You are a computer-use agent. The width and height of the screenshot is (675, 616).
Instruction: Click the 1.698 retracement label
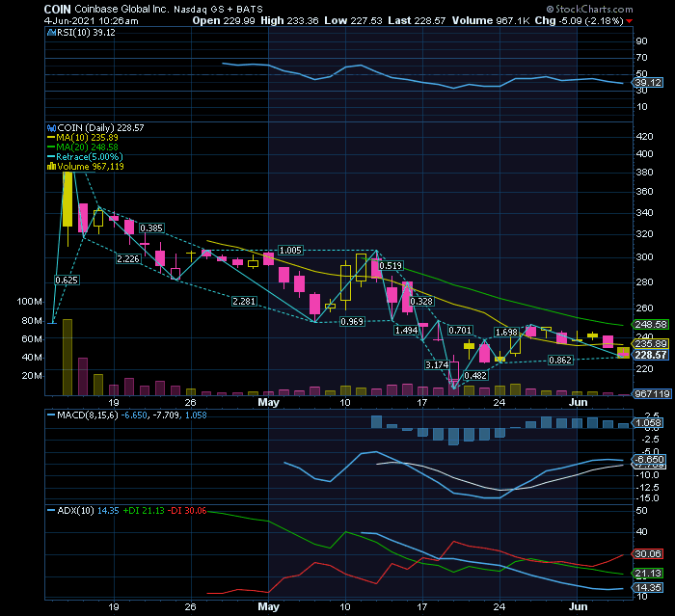pos(506,332)
